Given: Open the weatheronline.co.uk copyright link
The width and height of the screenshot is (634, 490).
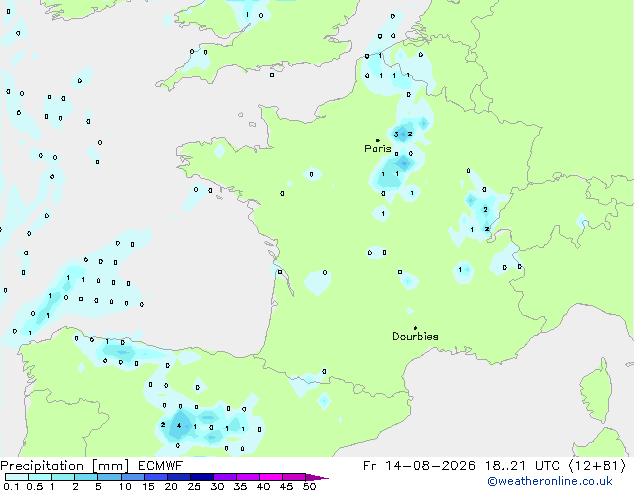Looking at the screenshot, I should point(549,481).
